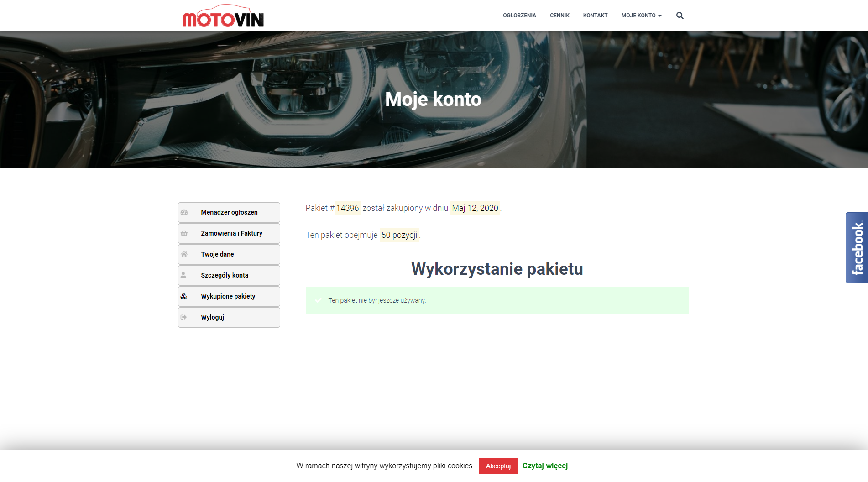The width and height of the screenshot is (868, 482).
Task: Open Zamówienia i Faktury from the sidebar
Action: 231,233
